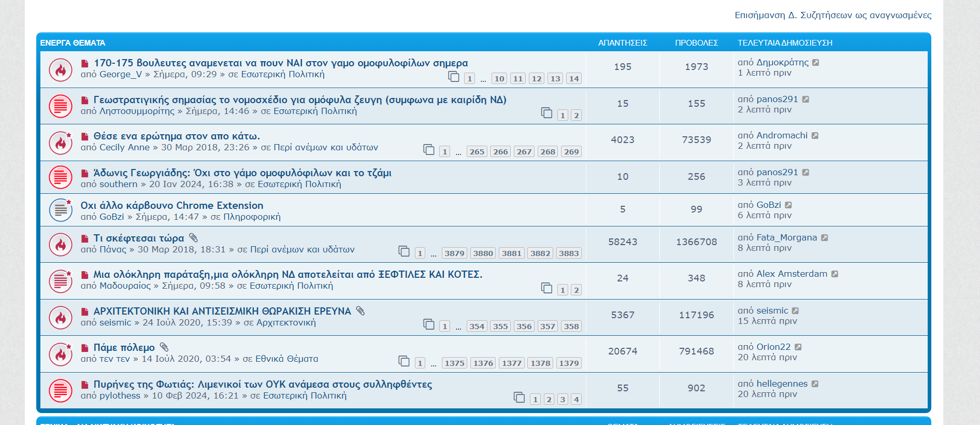This screenshot has height=425, width=980.
Task: Click the hot-topic flame icon for '170-175 βουλευτες' thread
Action: 61,70
